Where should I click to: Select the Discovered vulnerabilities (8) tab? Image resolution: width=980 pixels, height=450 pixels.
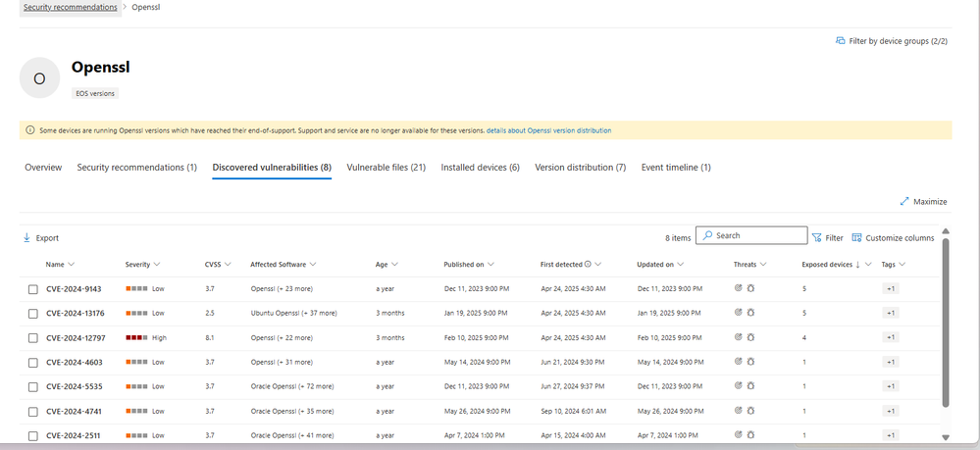click(272, 168)
